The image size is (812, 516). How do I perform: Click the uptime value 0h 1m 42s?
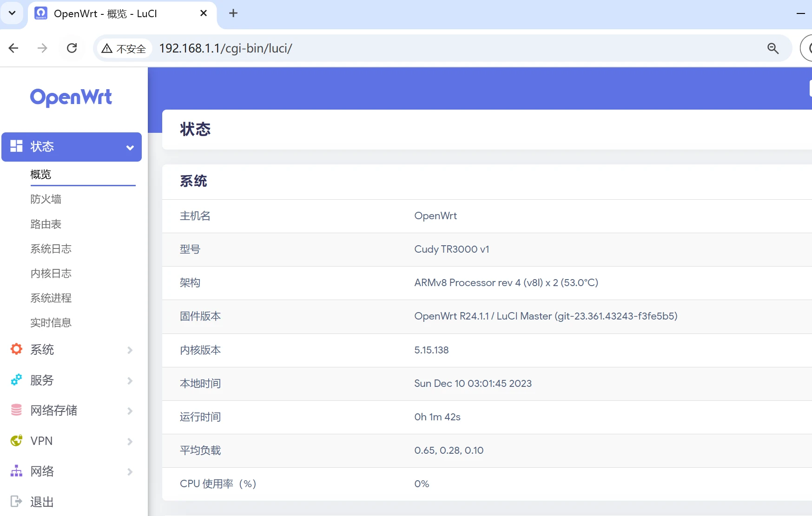437,417
